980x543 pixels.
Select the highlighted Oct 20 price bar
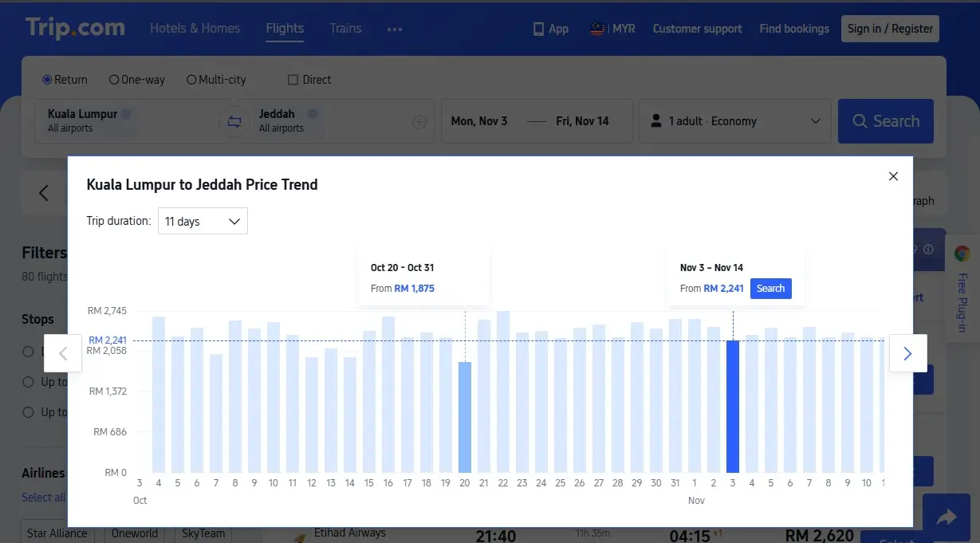tap(465, 416)
